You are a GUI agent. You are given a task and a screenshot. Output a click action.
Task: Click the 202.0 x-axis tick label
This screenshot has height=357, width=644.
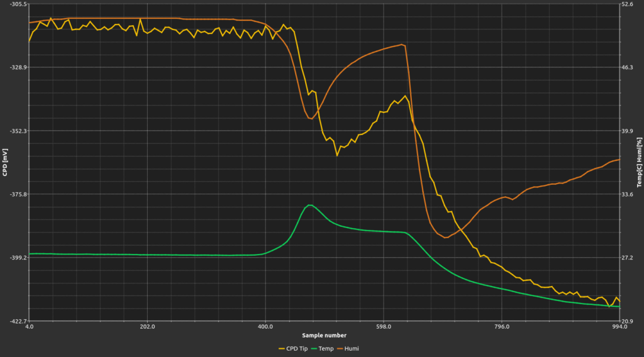pos(147,327)
